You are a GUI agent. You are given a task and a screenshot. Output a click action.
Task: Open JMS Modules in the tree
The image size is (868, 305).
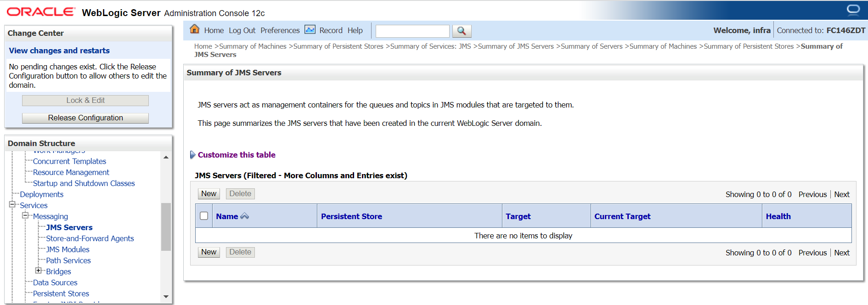tap(68, 249)
